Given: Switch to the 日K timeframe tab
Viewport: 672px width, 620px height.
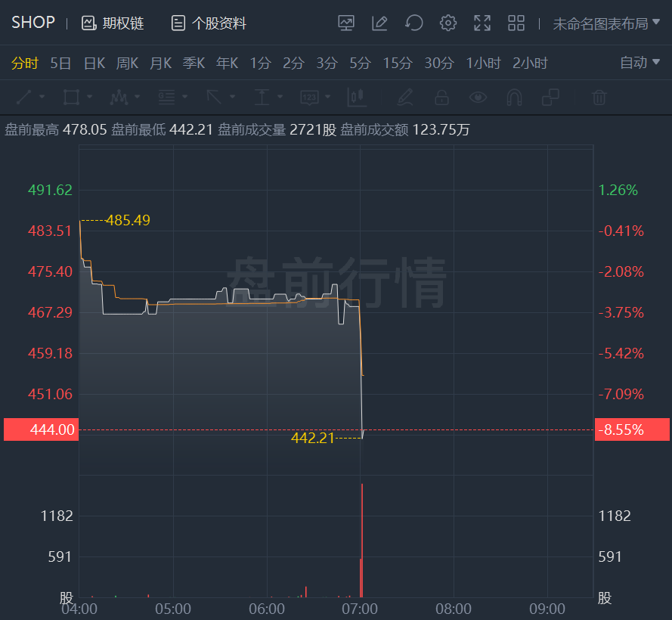Looking at the screenshot, I should pyautogui.click(x=94, y=63).
